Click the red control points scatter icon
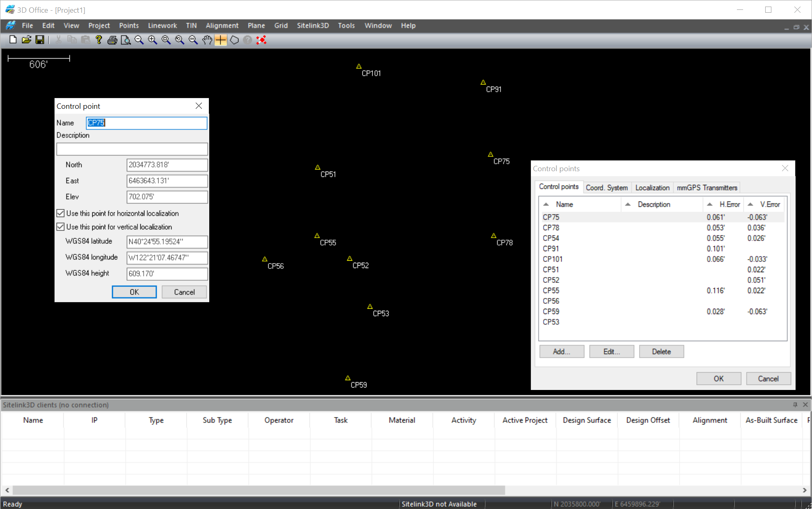The image size is (812, 509). (261, 40)
